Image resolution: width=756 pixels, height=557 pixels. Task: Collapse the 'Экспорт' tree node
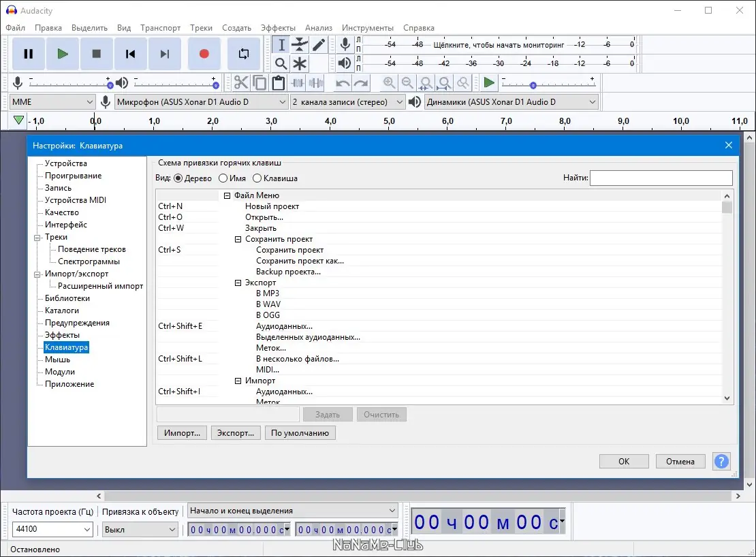coord(238,283)
